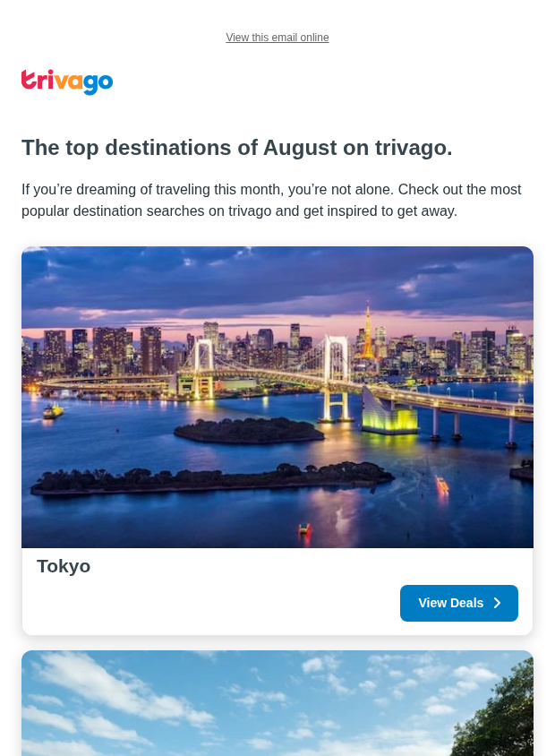
Task: Open the Tokyo skyline photo
Action: pos(277,397)
